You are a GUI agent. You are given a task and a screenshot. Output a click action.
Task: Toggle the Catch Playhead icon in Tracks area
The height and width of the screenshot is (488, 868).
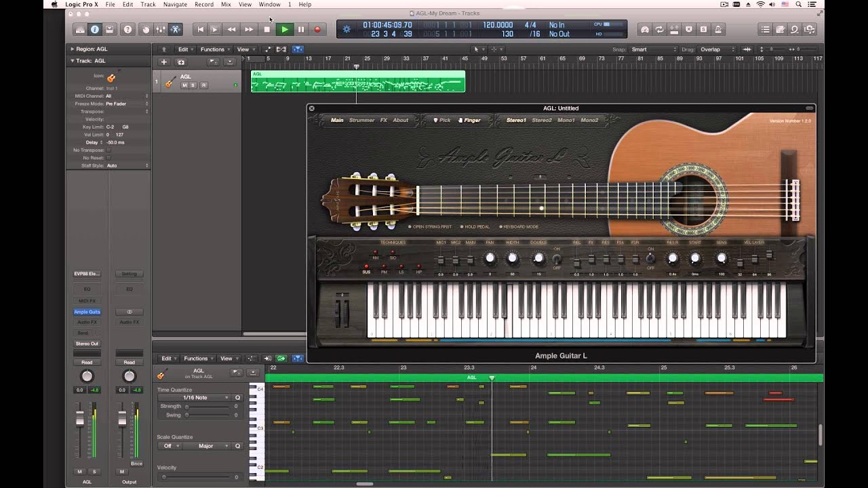tap(298, 49)
